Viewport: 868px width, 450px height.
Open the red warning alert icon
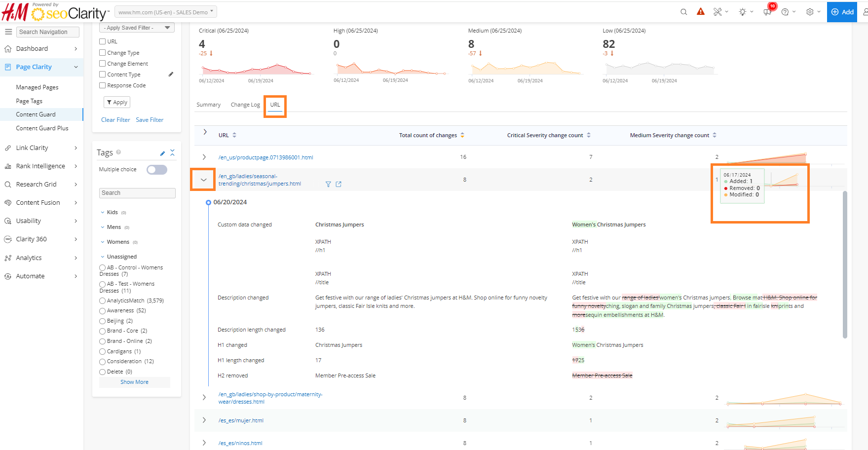[700, 12]
